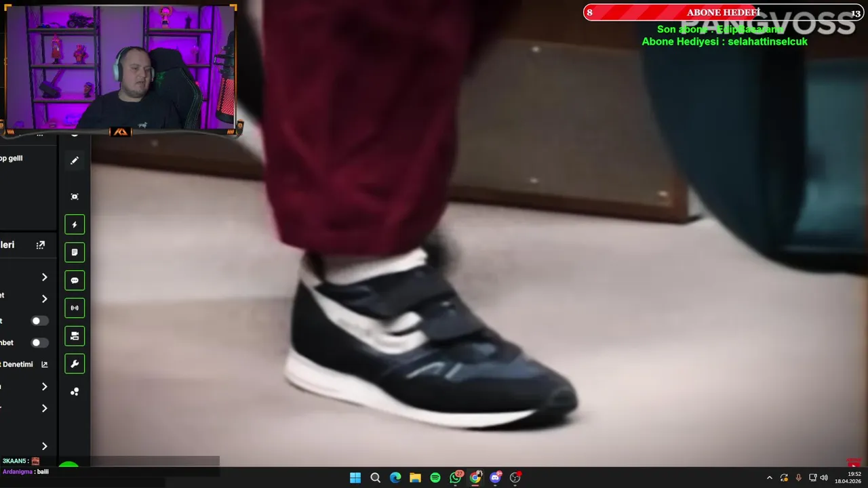Open the wrench tools icon in sidebar
This screenshot has width=868, height=488.
pos(75,363)
